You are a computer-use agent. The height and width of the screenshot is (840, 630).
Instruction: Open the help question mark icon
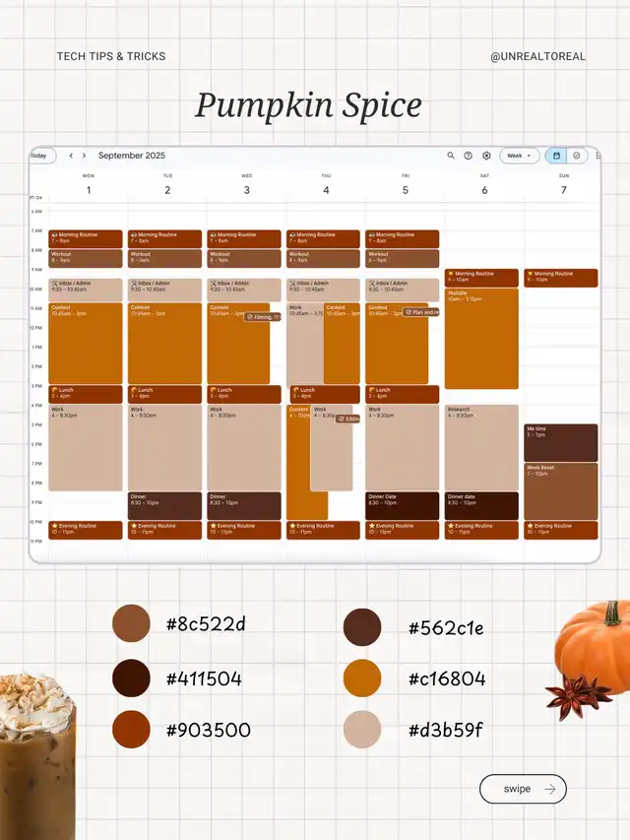click(469, 156)
